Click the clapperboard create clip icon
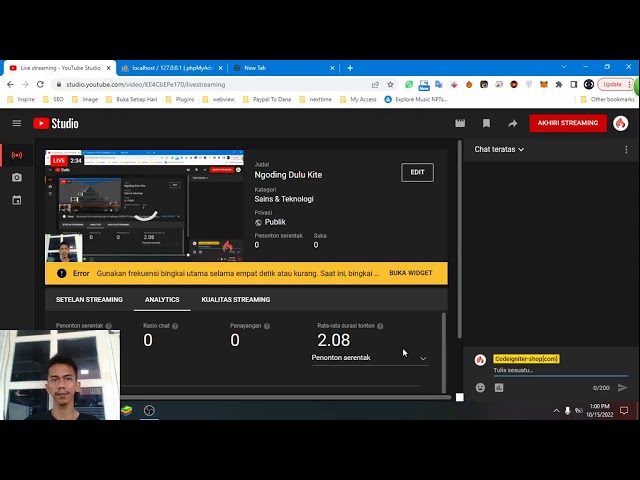 [x=460, y=123]
